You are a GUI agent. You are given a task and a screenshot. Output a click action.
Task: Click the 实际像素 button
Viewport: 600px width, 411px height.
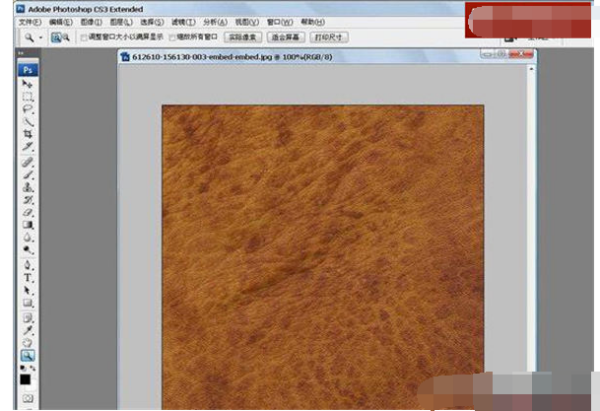[x=243, y=37]
